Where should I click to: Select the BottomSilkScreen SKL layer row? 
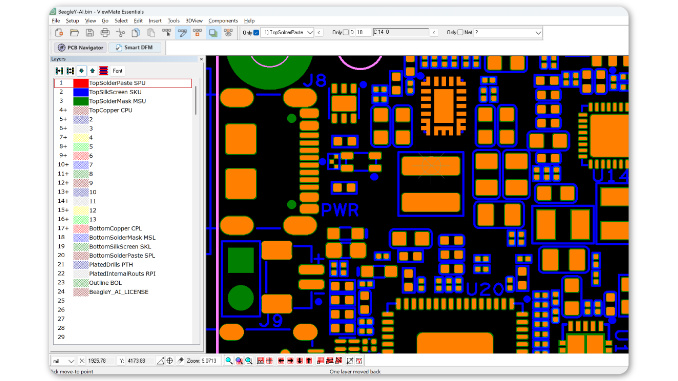click(123, 247)
